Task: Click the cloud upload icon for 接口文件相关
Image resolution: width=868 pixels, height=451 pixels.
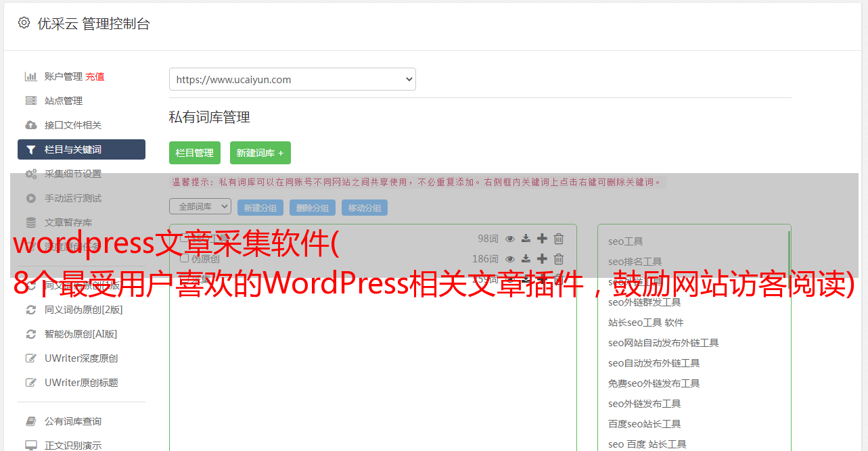Action: click(x=31, y=125)
